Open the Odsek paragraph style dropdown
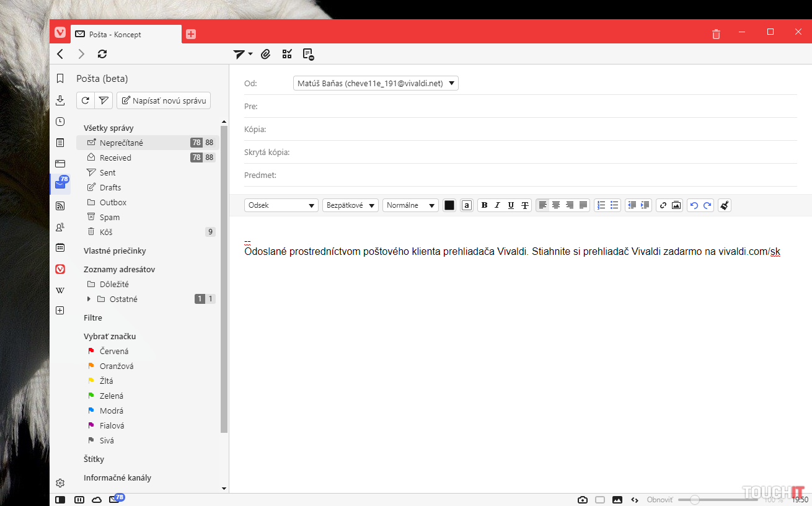 point(281,205)
